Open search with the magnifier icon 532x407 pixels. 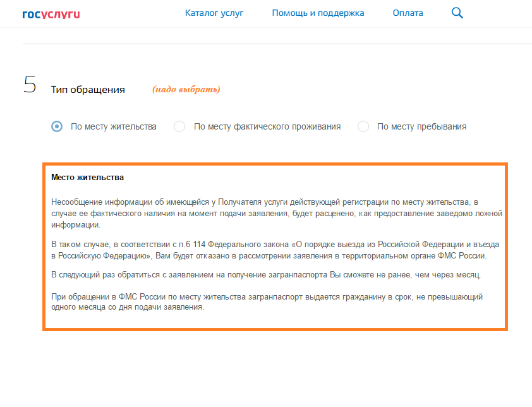[x=457, y=13]
